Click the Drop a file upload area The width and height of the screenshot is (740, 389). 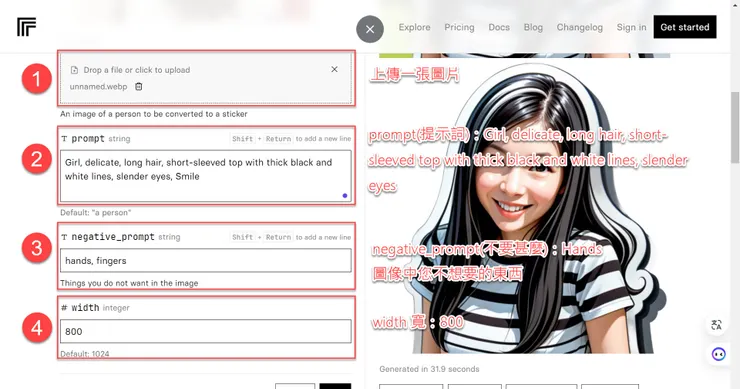click(x=206, y=78)
